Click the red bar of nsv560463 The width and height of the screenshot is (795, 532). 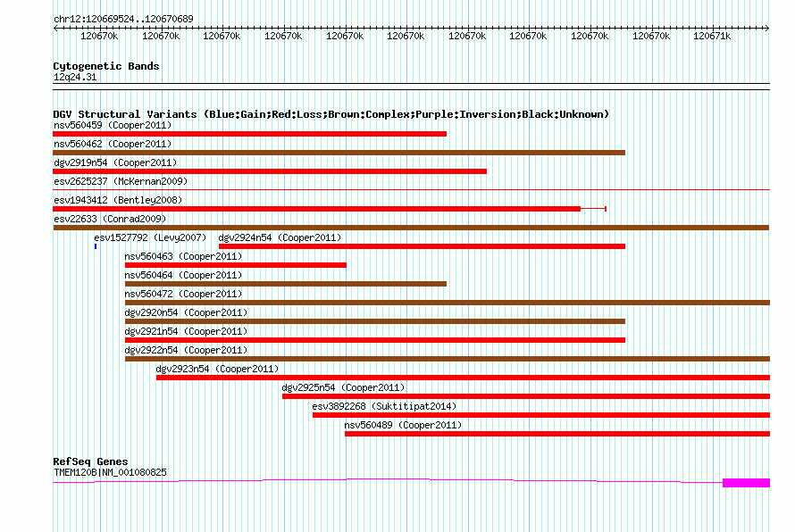[x=235, y=265]
